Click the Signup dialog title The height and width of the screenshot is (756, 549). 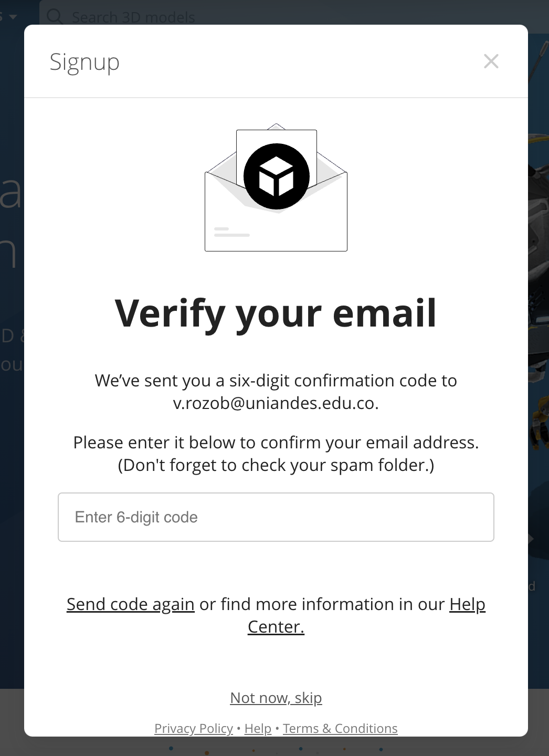pos(85,62)
